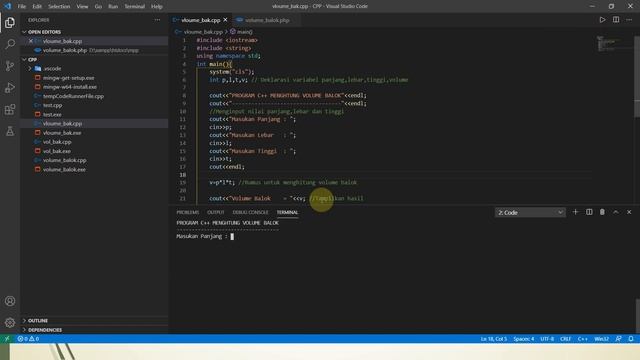Open the Selection menu

(x=59, y=7)
